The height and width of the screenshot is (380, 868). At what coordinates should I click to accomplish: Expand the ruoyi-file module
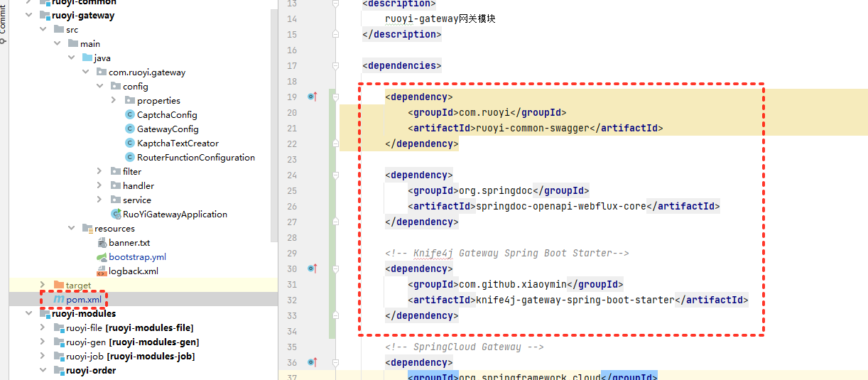coord(43,328)
